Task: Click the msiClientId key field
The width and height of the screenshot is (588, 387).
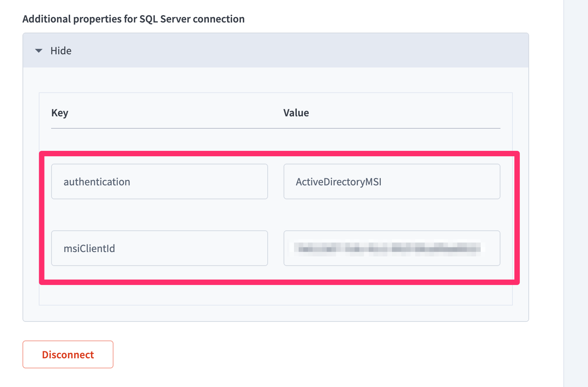Action: point(159,248)
